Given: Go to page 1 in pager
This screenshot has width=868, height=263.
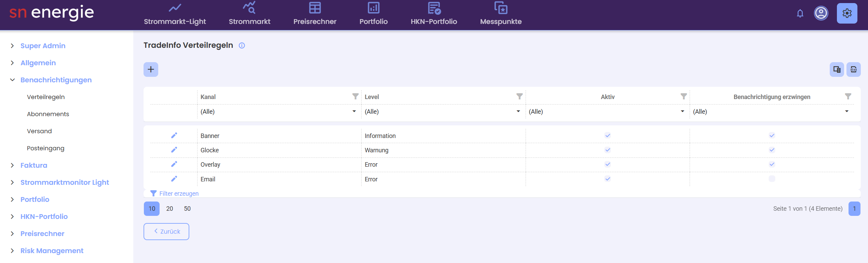Looking at the screenshot, I should point(854,209).
